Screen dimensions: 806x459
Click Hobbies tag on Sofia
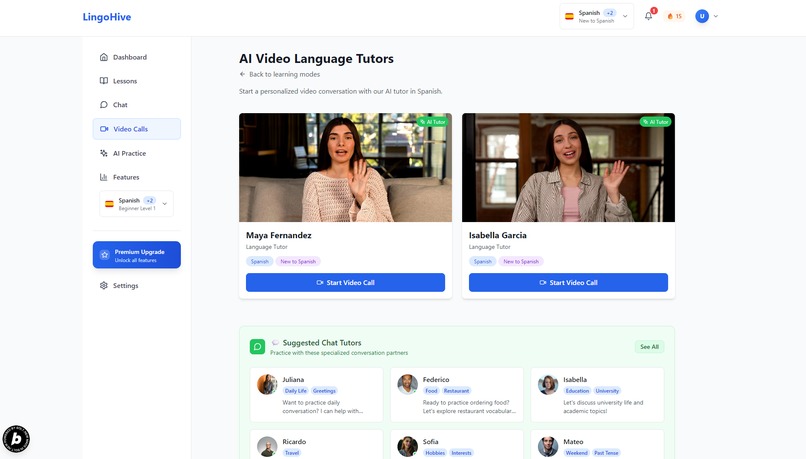pos(435,453)
